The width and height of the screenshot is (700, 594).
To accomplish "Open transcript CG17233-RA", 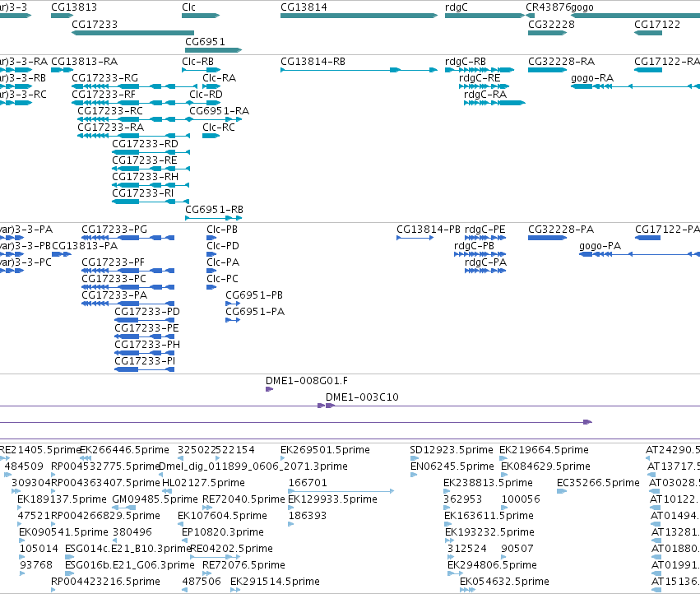I will (x=111, y=128).
